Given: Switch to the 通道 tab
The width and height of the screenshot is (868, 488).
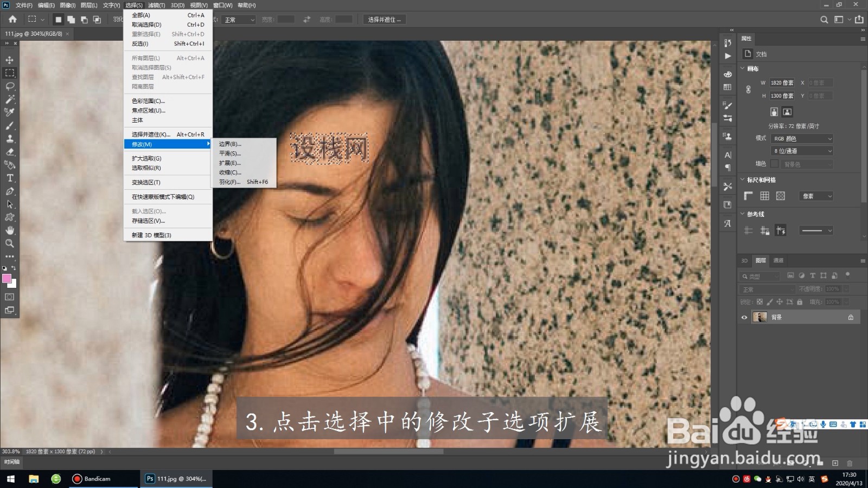Looking at the screenshot, I should click(778, 260).
